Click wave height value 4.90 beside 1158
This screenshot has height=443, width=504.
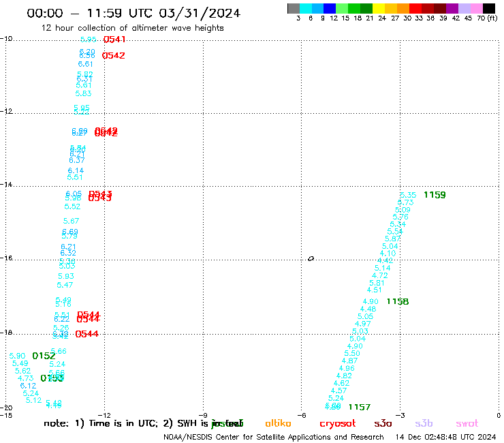point(371,301)
